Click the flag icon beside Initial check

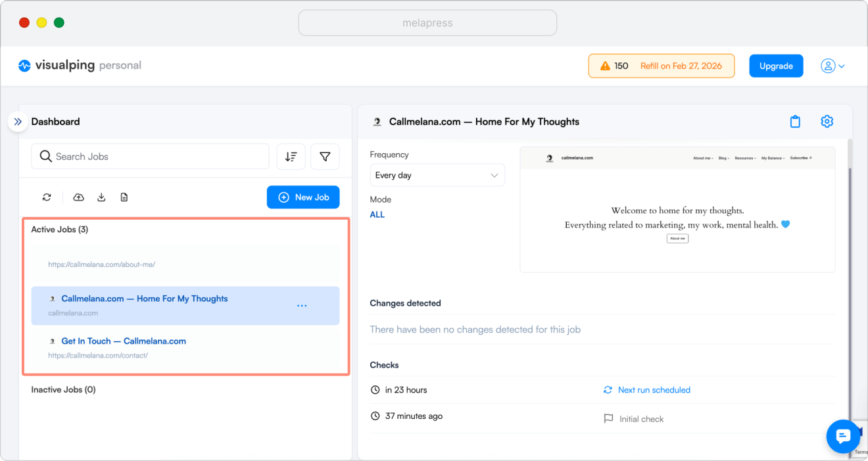[x=608, y=419]
